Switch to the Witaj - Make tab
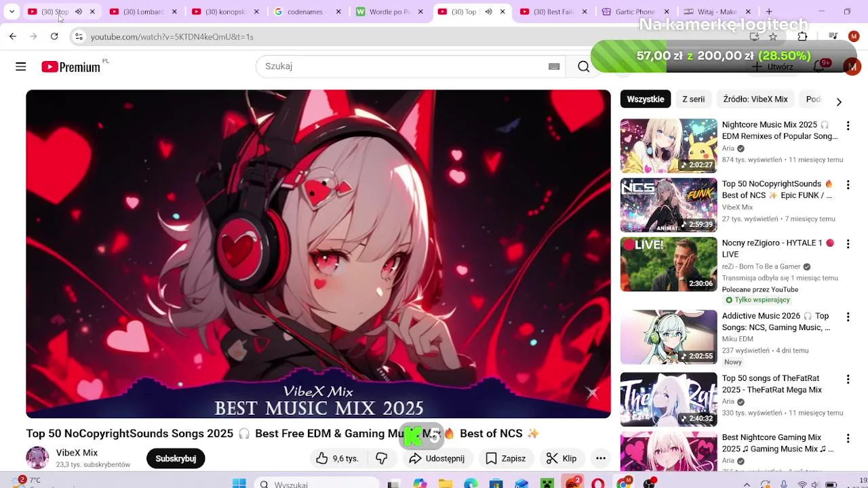This screenshot has height=488, width=868. (x=717, y=12)
